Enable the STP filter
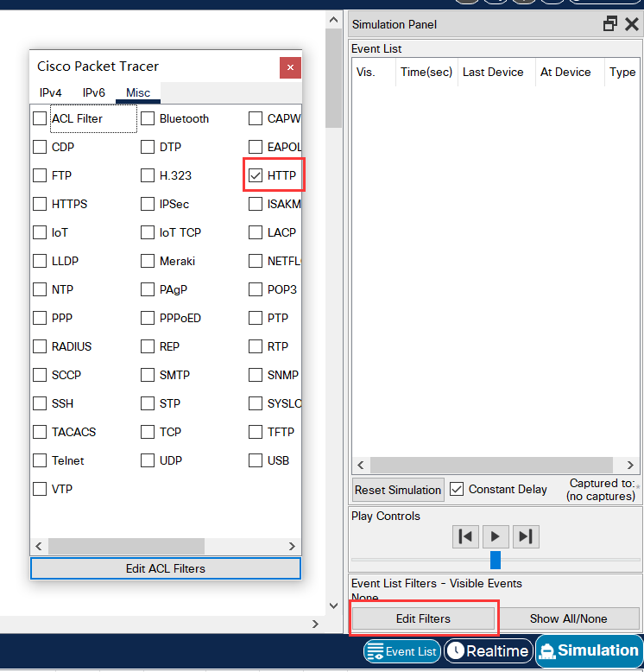This screenshot has height=672, width=644. pos(148,403)
